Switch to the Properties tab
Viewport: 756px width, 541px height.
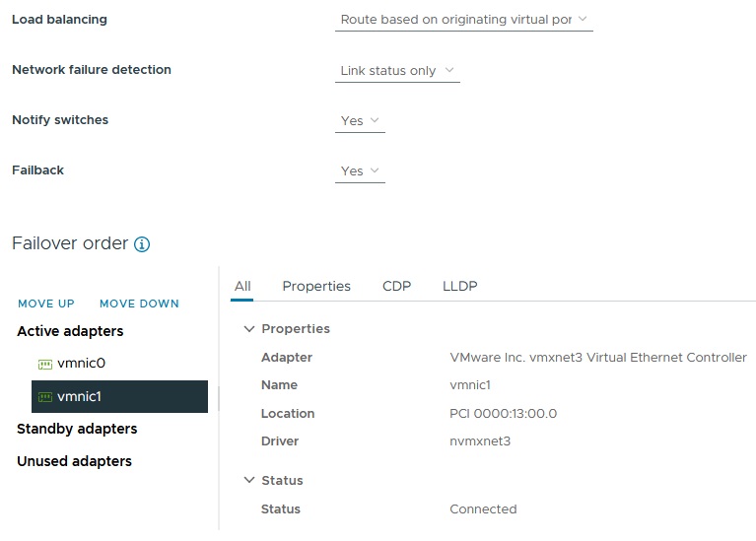(316, 287)
